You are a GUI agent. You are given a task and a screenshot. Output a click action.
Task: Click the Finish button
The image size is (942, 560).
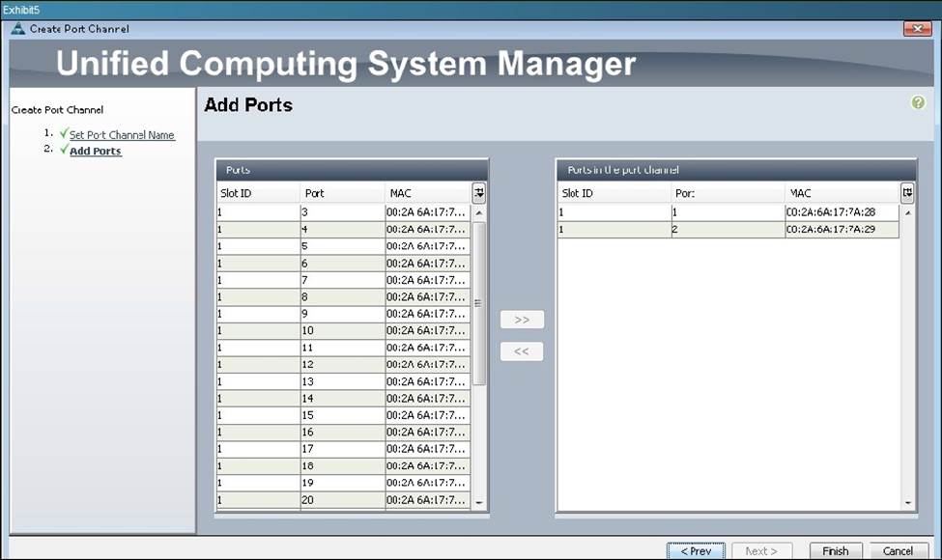tap(836, 550)
